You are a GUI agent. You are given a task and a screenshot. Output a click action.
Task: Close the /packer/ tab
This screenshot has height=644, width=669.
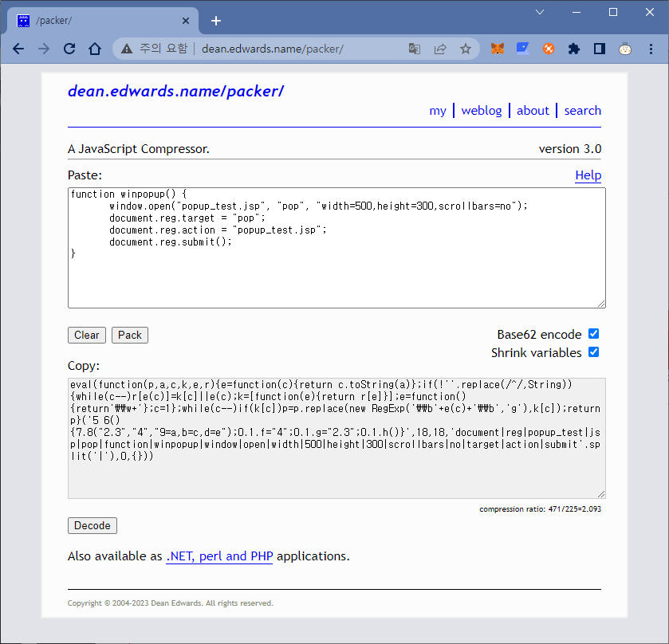click(186, 21)
